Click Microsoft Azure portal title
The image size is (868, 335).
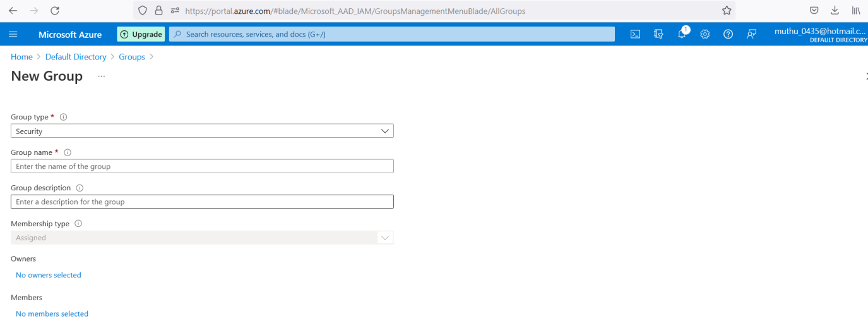point(70,34)
